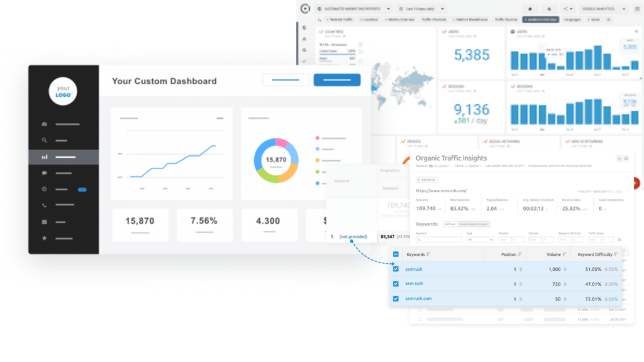The image size is (644, 362).
Task: Select the highlighted Audience Overview tab
Action: pyautogui.click(x=540, y=19)
